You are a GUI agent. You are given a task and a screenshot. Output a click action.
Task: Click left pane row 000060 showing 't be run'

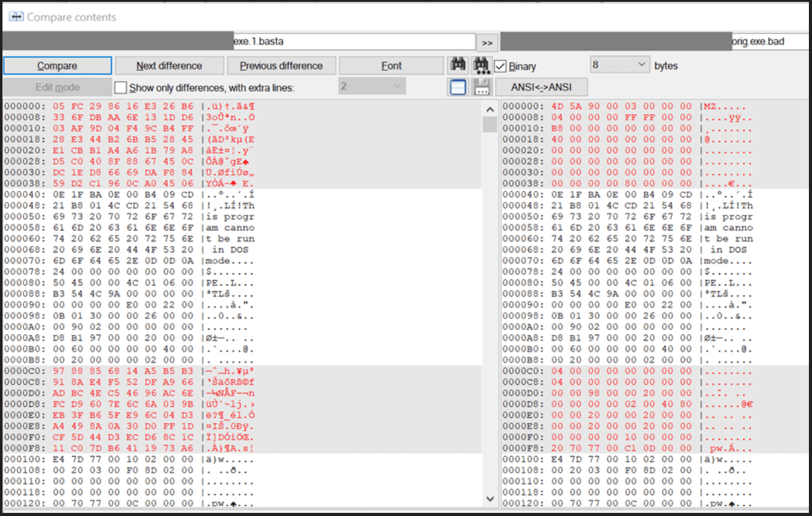pyautogui.click(x=130, y=239)
